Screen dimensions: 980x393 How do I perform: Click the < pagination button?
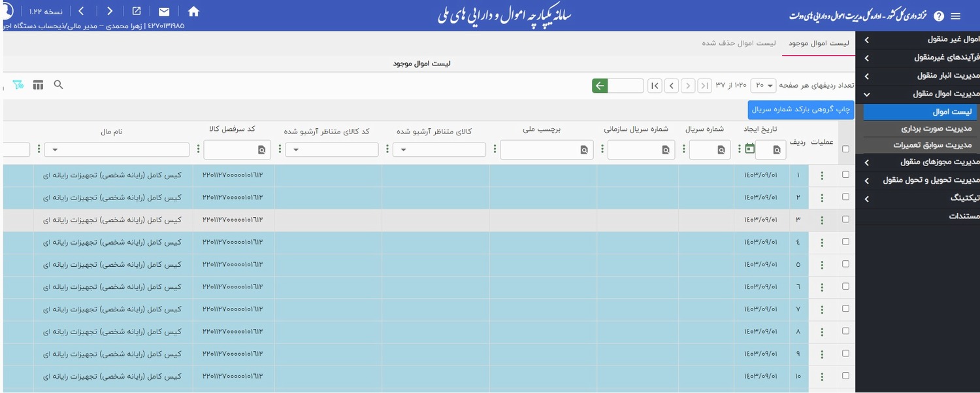coord(671,86)
